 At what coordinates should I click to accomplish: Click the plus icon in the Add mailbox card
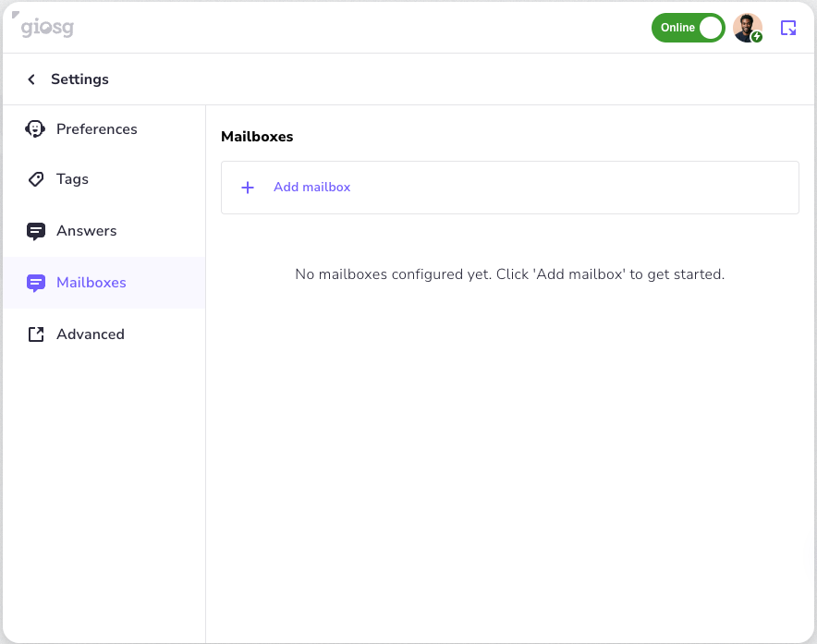247,187
